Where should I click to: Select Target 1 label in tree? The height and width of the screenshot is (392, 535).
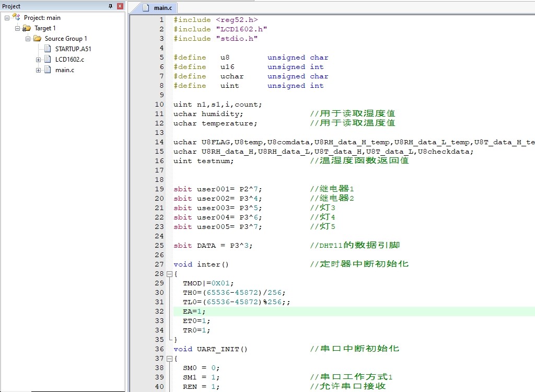pyautogui.click(x=45, y=28)
